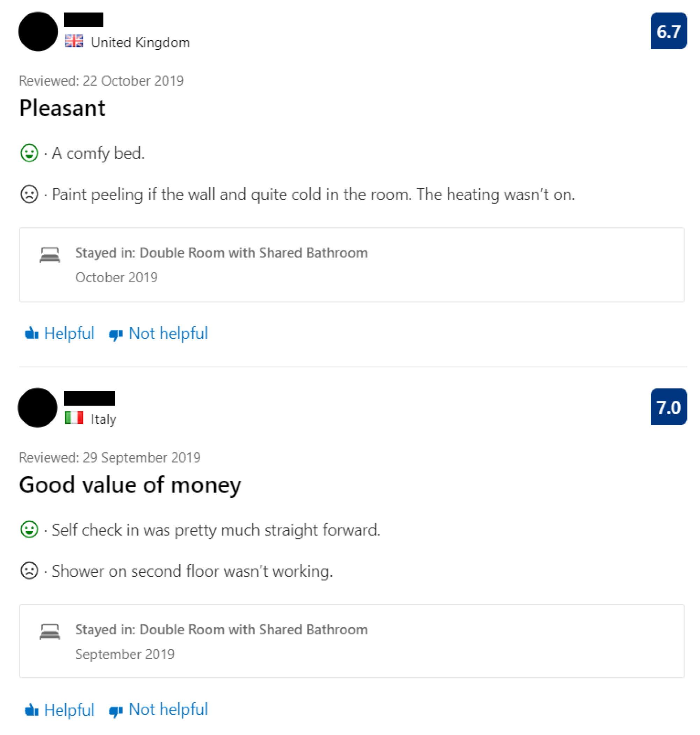This screenshot has height=735, width=700.
Task: Mark the 'Pleasant' review as Helpful
Action: coord(60,333)
